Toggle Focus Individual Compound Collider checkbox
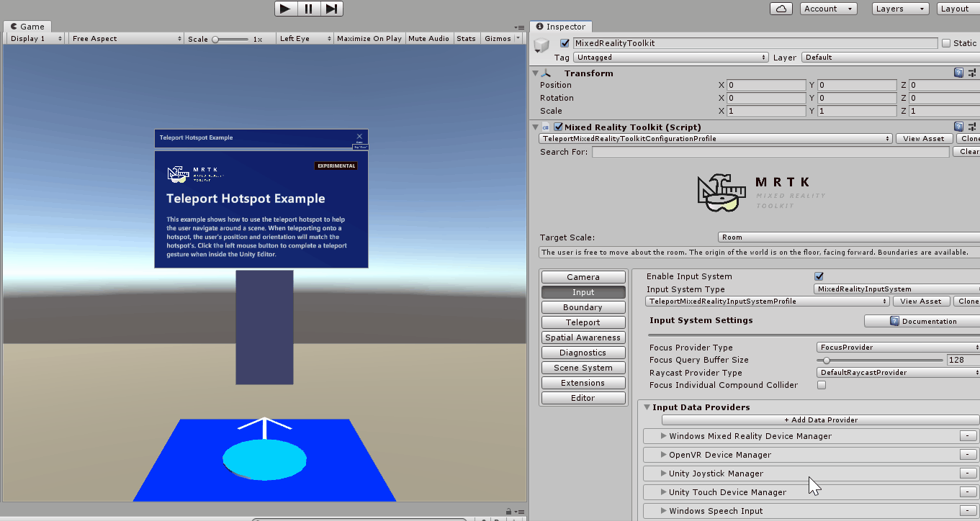980x521 pixels. [822, 384]
